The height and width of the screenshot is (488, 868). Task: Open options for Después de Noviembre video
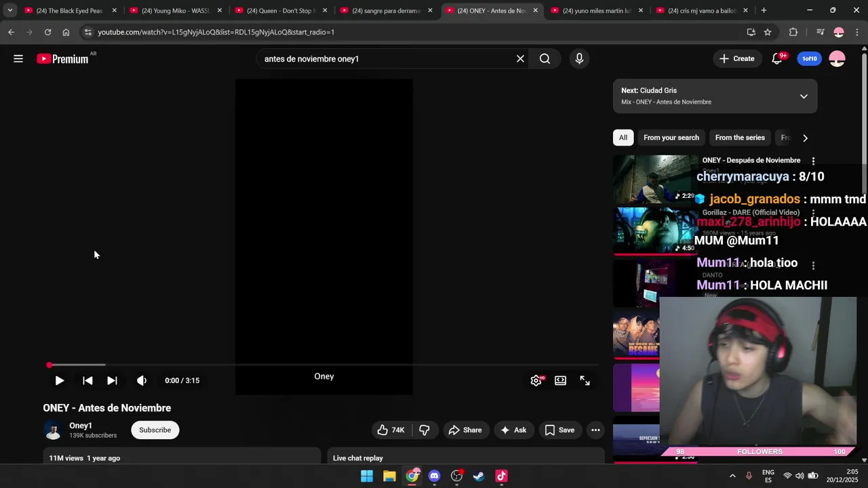[x=813, y=161]
